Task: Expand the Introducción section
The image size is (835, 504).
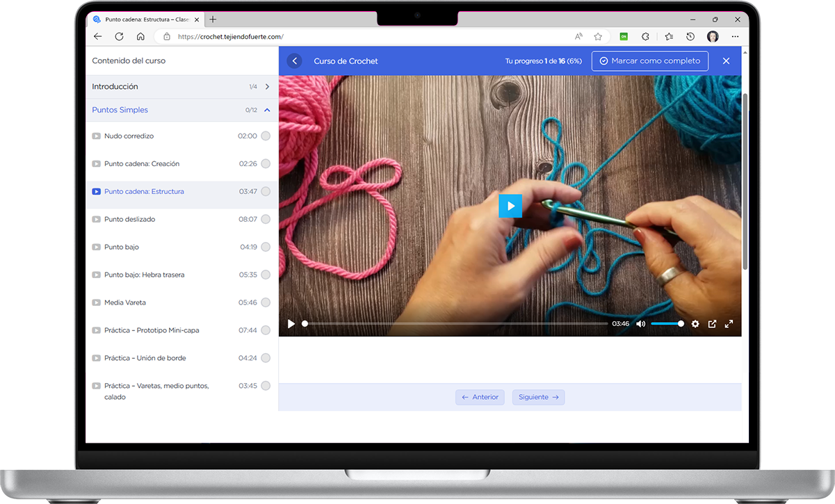Action: coord(267,87)
